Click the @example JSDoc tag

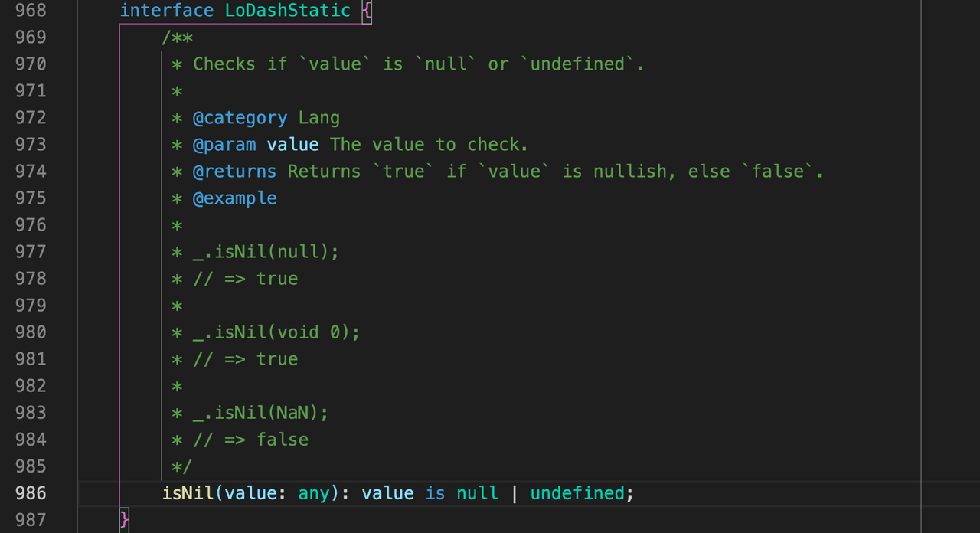234,198
